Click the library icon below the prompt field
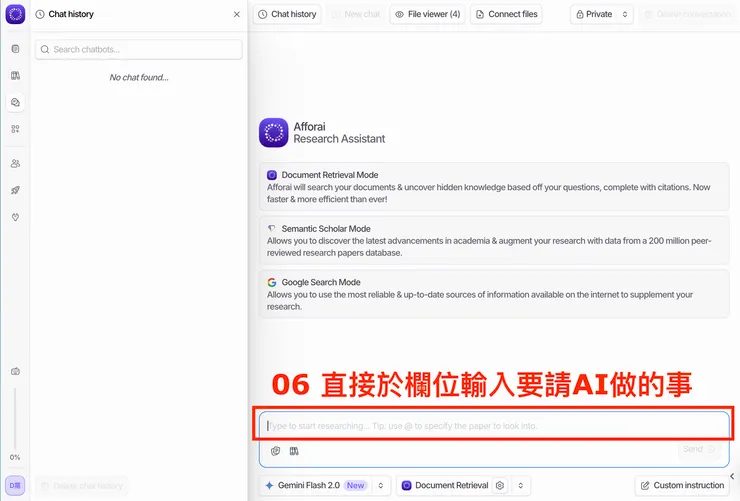The height and width of the screenshot is (501, 740). (x=294, y=451)
